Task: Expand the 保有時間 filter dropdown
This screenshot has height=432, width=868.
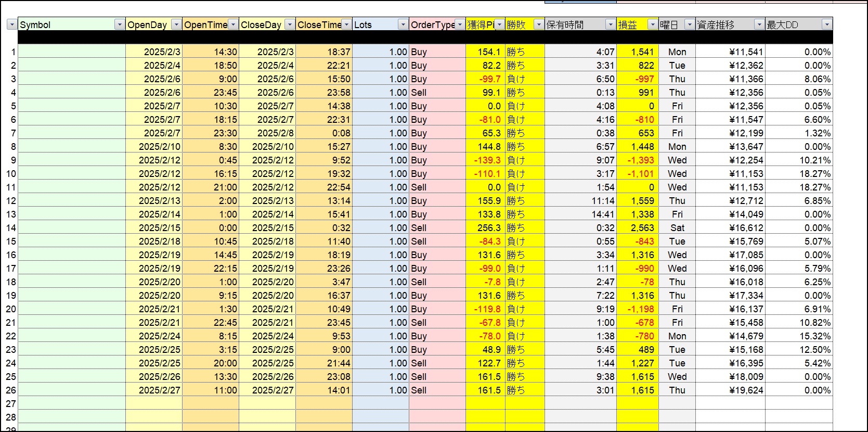Action: click(611, 24)
